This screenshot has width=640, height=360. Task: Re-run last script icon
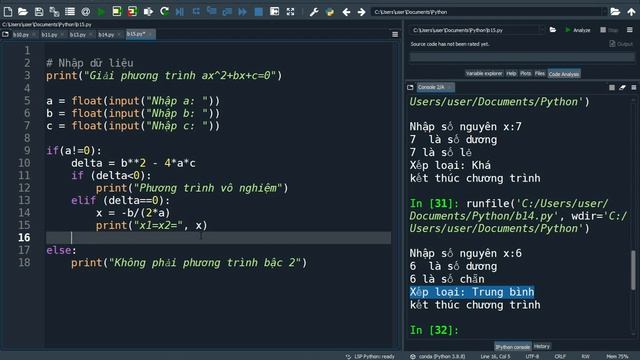tap(164, 11)
